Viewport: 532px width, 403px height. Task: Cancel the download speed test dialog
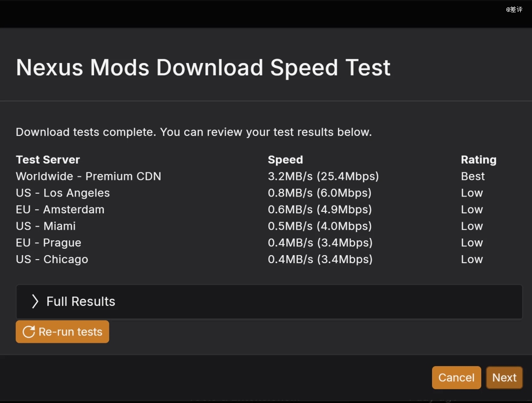click(x=456, y=377)
